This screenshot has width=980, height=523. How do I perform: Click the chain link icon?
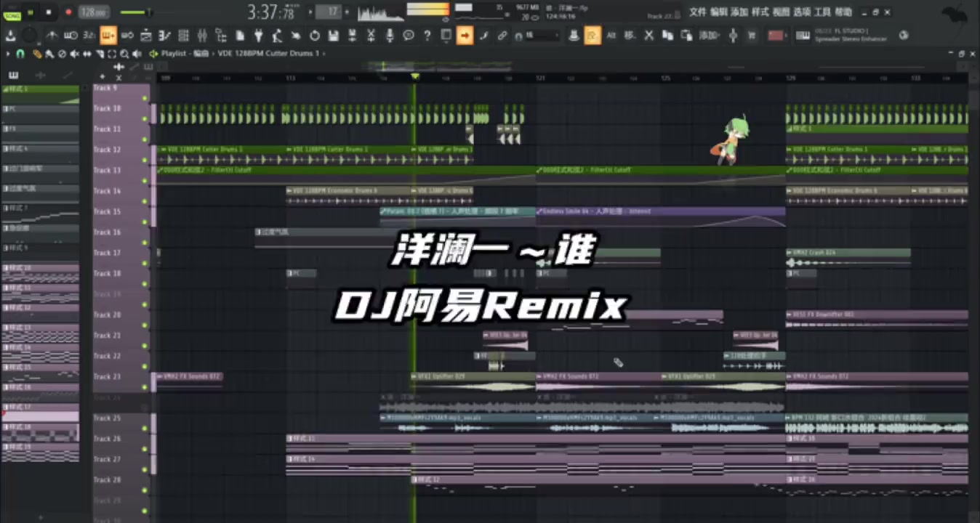502,35
